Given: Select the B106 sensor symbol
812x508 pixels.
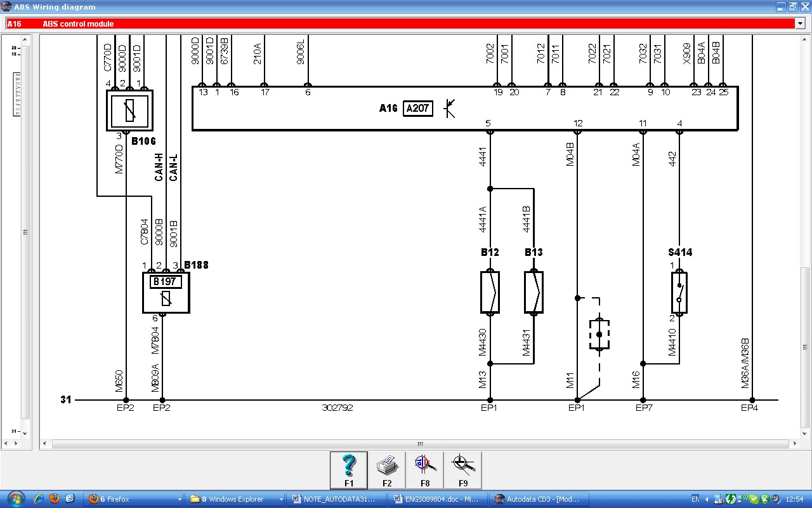Looking at the screenshot, I should point(129,110).
